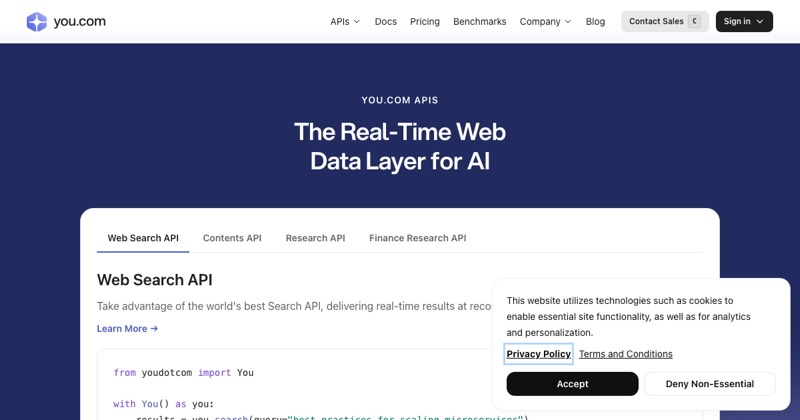Viewport: 800px width, 420px height.
Task: Click the you.com logo icon
Action: (37, 21)
